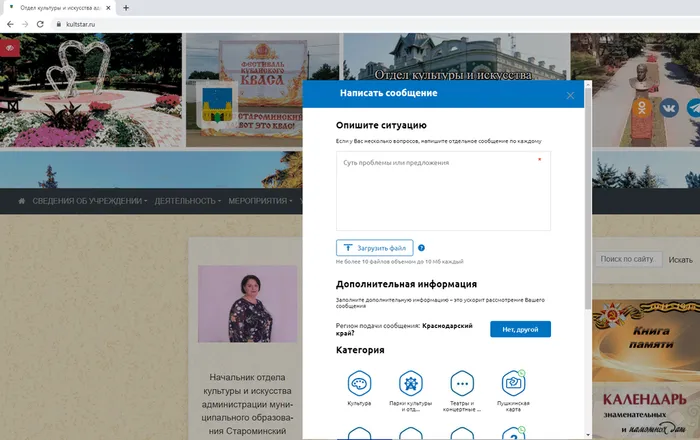
Task: Click the Начальник отдела культуры caption text
Action: tap(247, 404)
